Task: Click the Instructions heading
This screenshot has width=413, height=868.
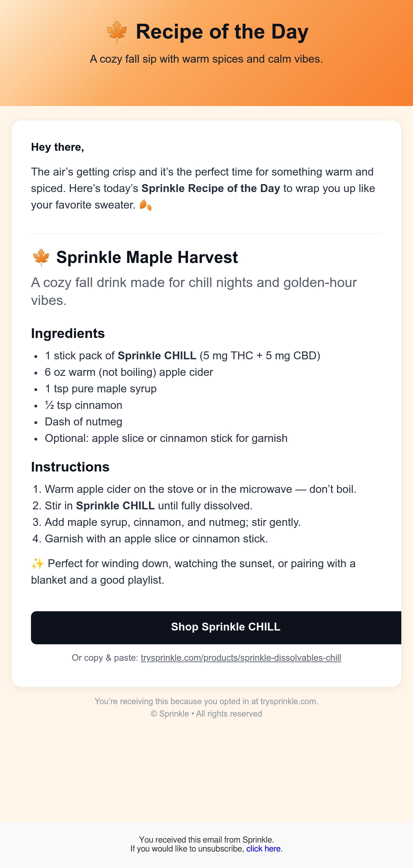Action: 70,467
